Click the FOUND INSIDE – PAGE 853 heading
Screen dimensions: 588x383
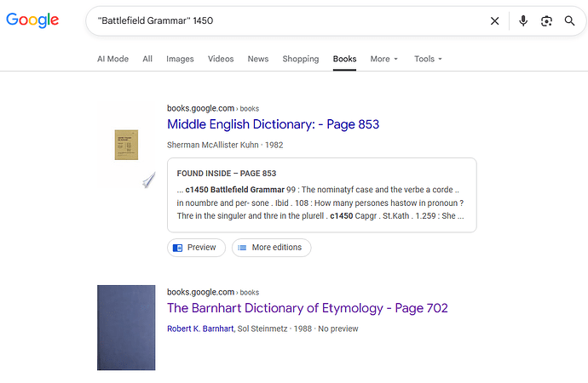(227, 174)
